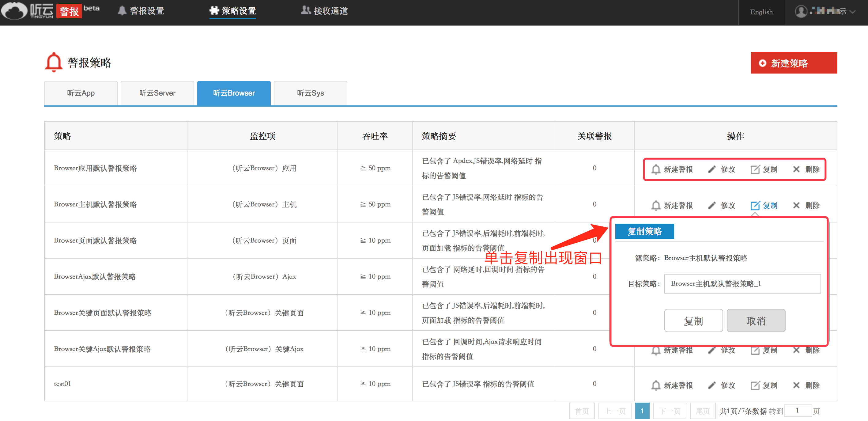Viewport: 868px width, 421px height.
Task: Click 新建警报 label in test01 row
Action: [x=678, y=385]
